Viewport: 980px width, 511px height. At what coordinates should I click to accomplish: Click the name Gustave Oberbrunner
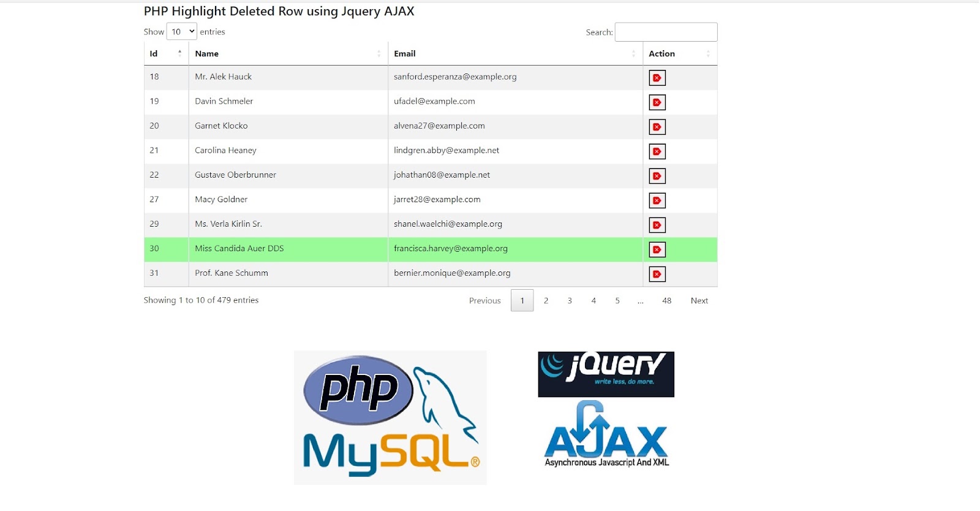[x=235, y=175]
